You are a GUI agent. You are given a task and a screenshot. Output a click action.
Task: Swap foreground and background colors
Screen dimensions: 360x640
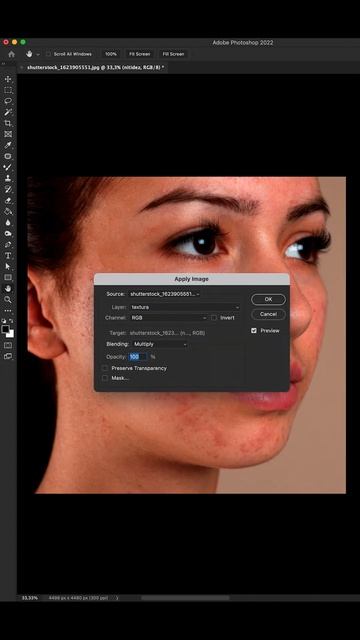click(11, 321)
